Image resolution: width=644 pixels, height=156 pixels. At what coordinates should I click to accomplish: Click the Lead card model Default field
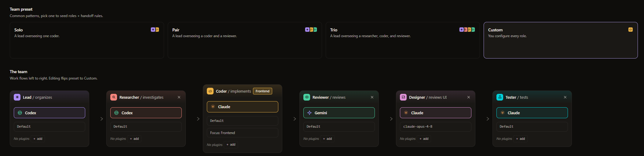click(49, 127)
